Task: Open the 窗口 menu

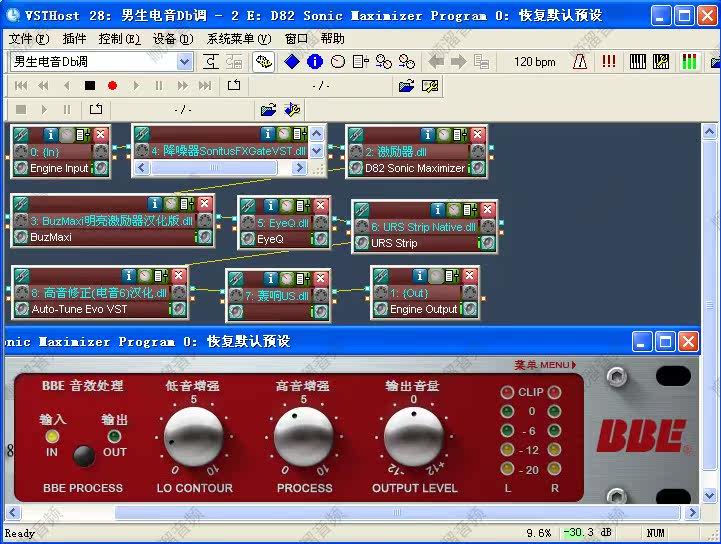Action: tap(296, 39)
